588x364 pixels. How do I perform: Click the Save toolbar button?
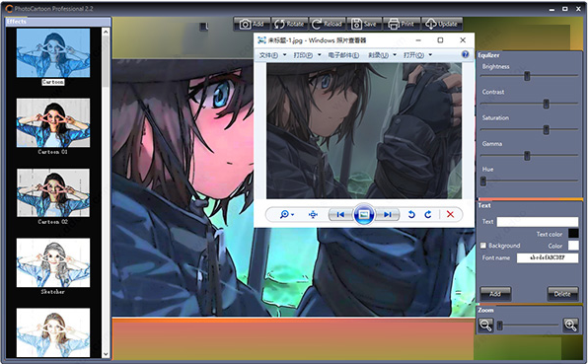click(364, 24)
